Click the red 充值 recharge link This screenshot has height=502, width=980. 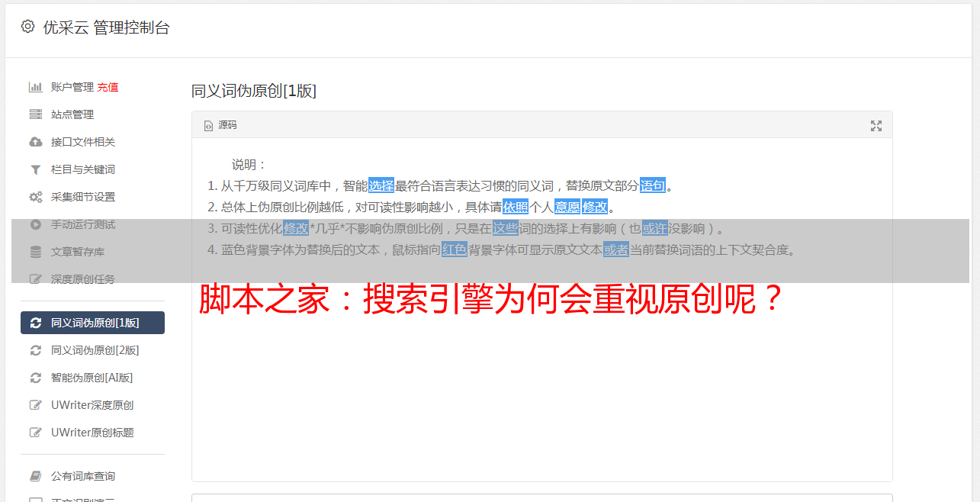coord(108,87)
